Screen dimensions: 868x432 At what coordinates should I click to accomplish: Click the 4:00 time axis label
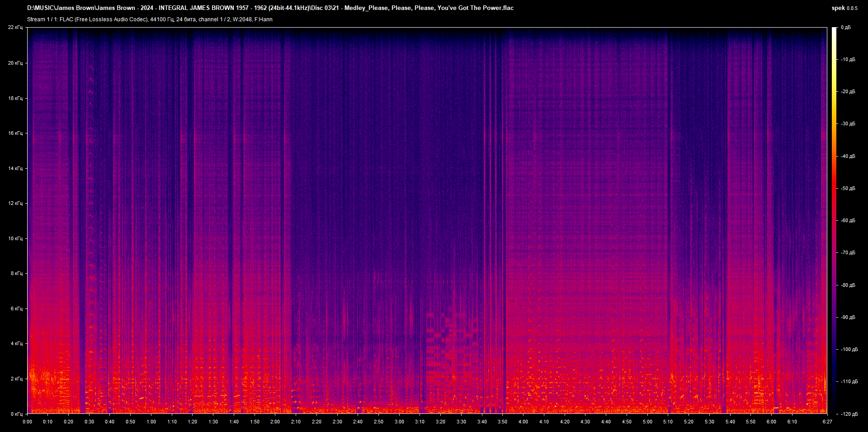pos(523,422)
